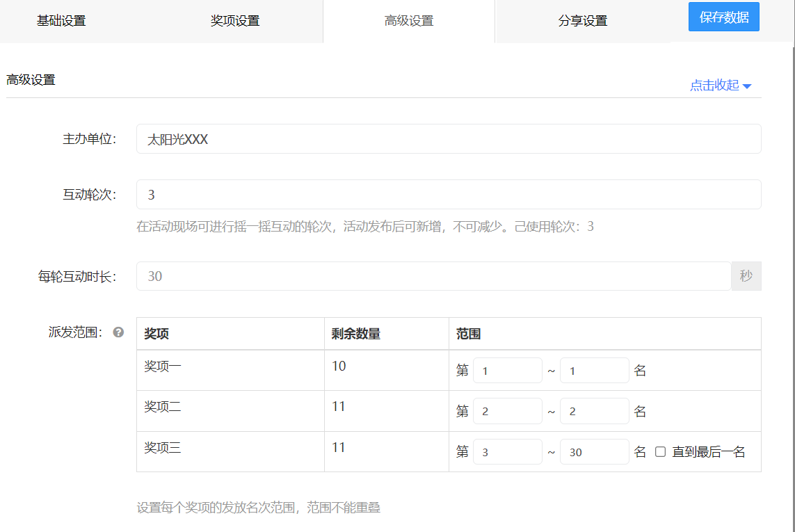Enable the 直到最后一名 checkbox
Image resolution: width=795 pixels, height=532 pixels.
point(660,451)
